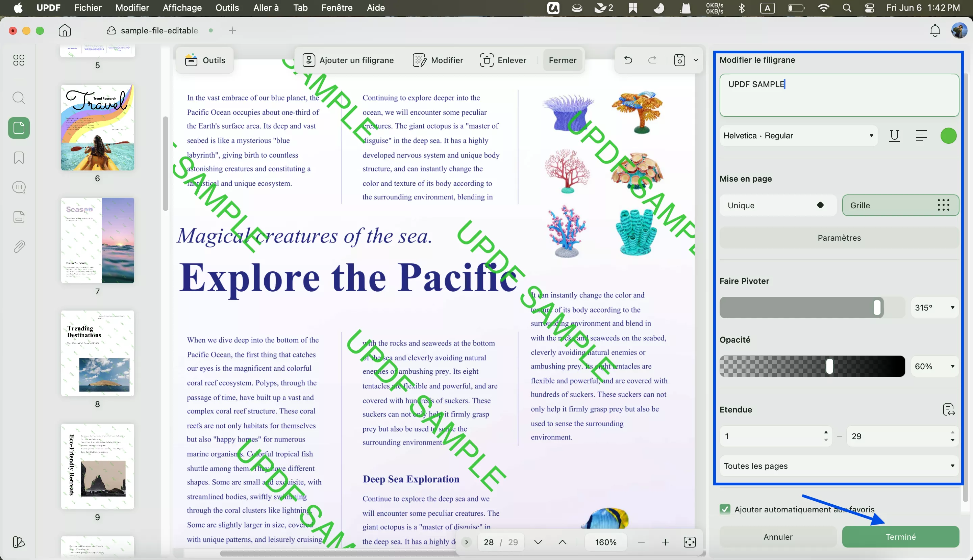Image resolution: width=973 pixels, height=560 pixels.
Task: Click the Modifier watermark toolbar button
Action: click(x=438, y=60)
